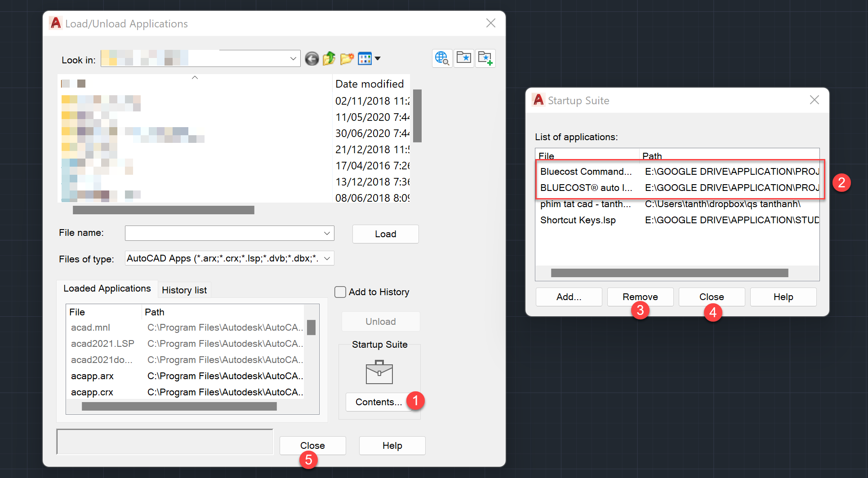This screenshot has height=478, width=868.
Task: Enable the Add to History checkbox
Action: click(340, 292)
